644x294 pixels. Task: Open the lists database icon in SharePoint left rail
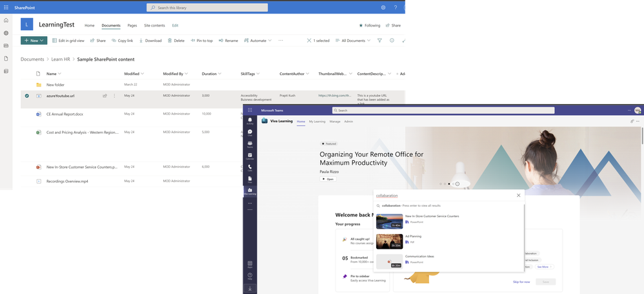(x=6, y=71)
